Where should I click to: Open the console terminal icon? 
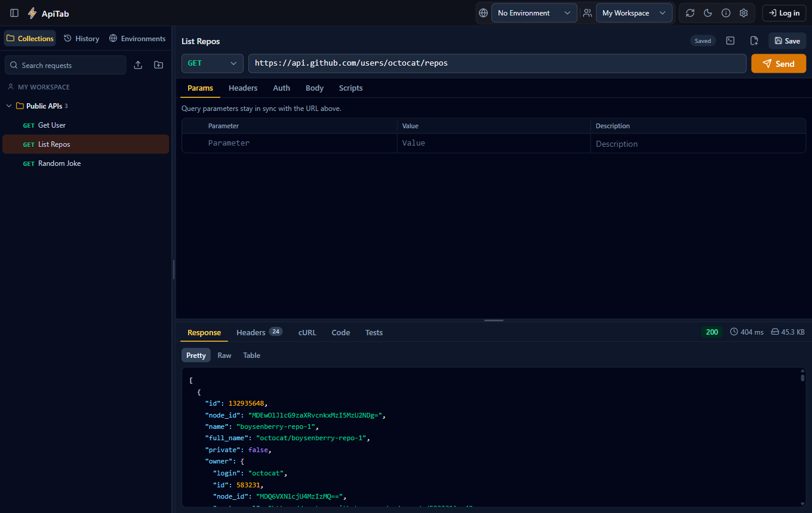730,41
